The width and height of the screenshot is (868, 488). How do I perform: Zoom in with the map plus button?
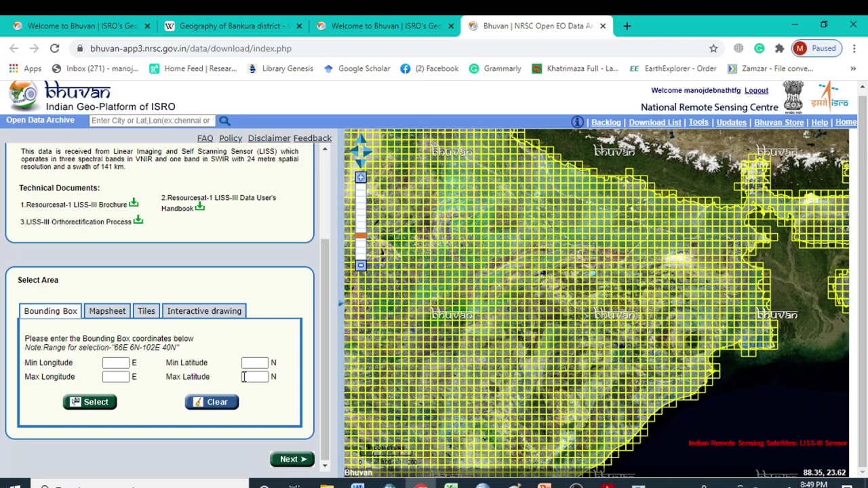point(361,178)
